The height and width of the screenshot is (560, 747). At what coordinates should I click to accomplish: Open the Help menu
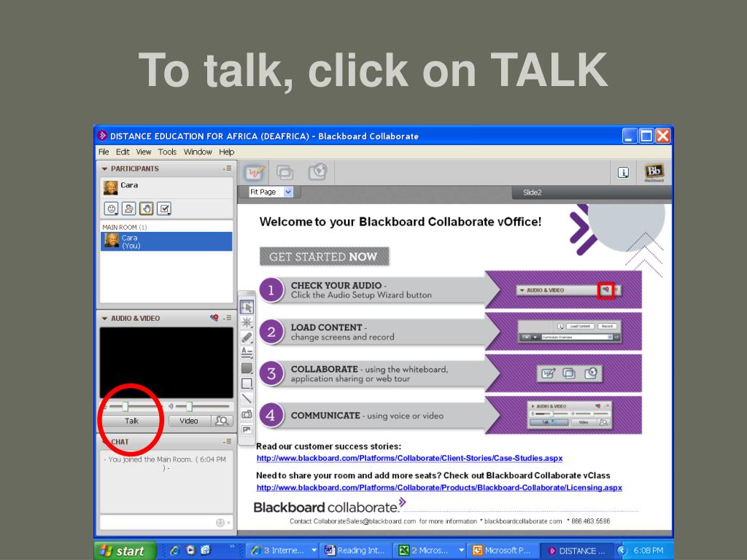tap(226, 152)
